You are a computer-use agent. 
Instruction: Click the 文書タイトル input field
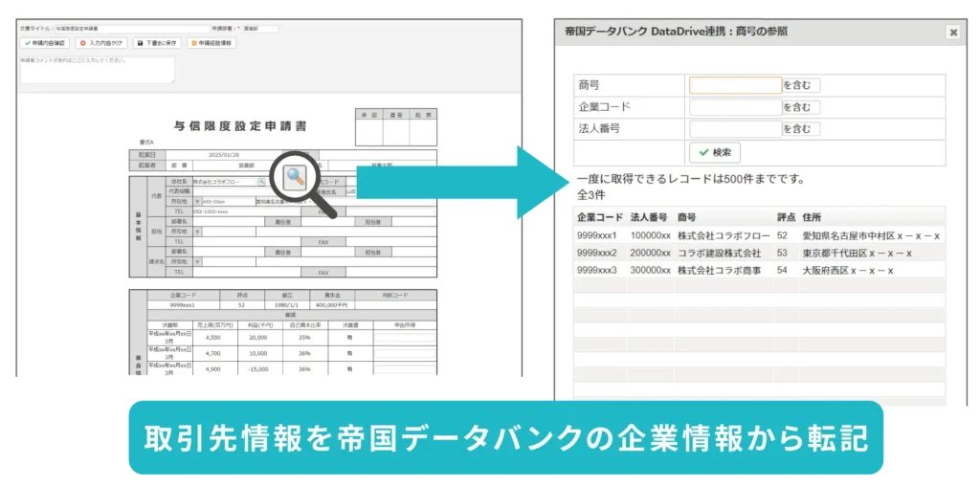pos(132,29)
